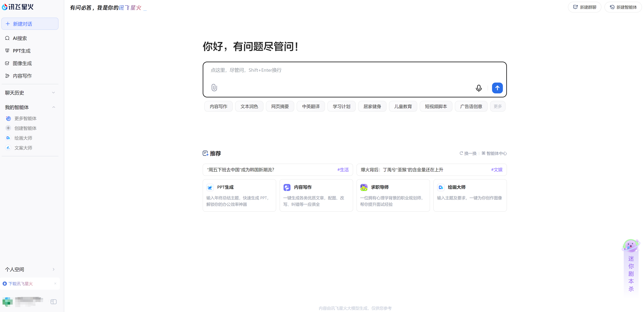Click the paperclip attachment icon
Screen dimensions: 644x312
click(214, 88)
